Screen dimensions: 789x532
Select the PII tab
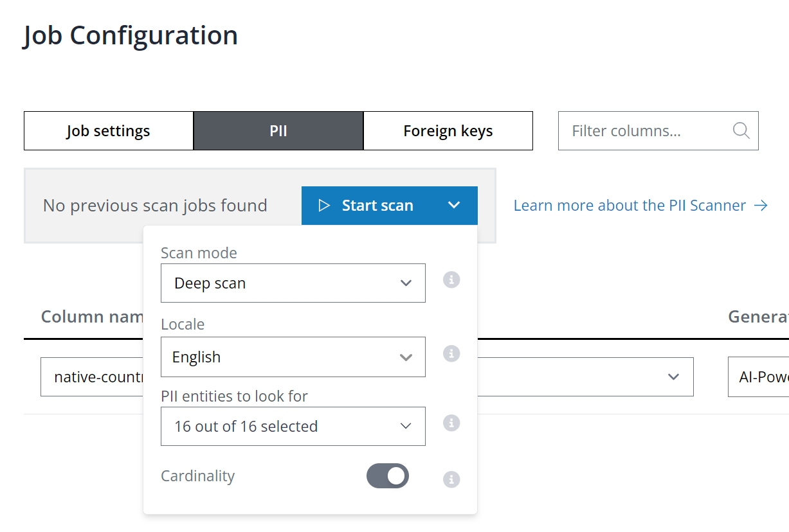point(278,131)
